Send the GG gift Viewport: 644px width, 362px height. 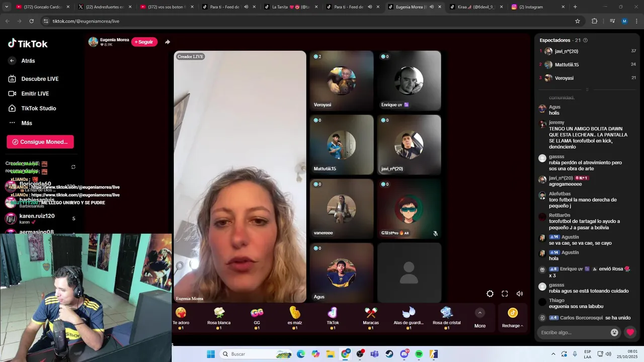point(257,318)
